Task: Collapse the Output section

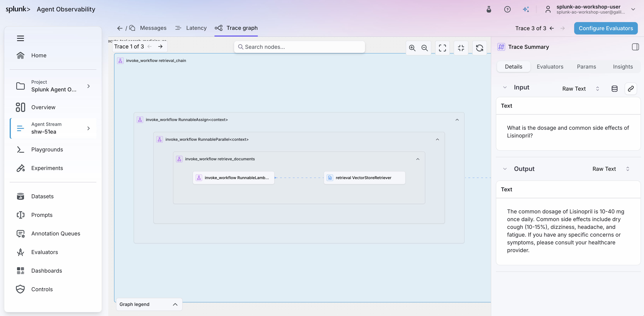Action: [505, 169]
